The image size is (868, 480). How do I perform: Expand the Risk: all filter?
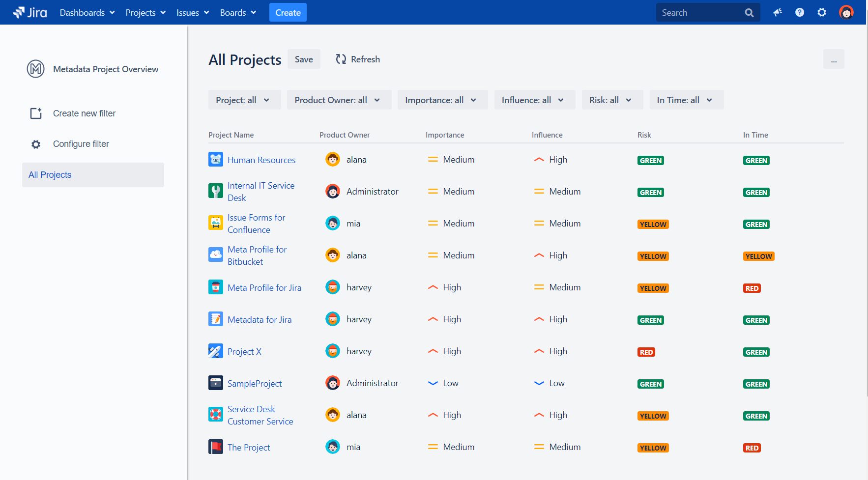click(x=612, y=100)
